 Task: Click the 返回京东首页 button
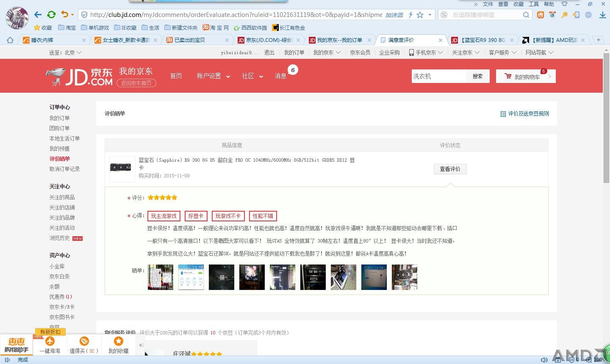click(136, 83)
